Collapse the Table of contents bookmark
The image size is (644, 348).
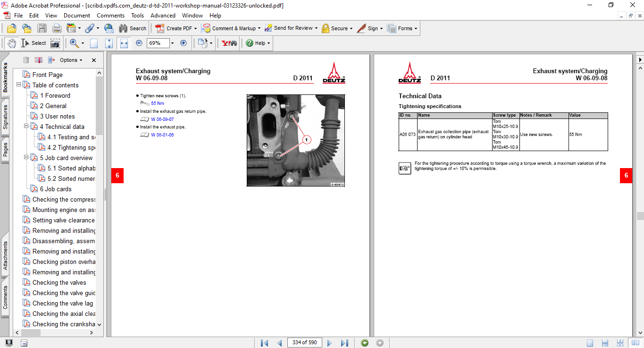(18, 85)
